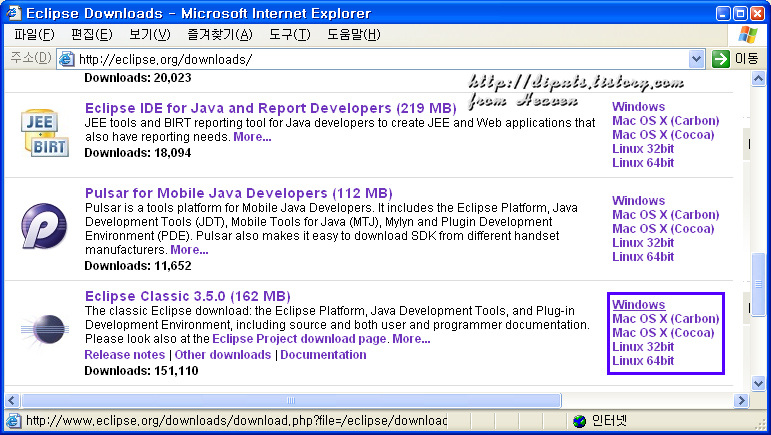The height and width of the screenshot is (435, 771).
Task: Click the Eclipse Classic globe icon
Action: [45, 330]
